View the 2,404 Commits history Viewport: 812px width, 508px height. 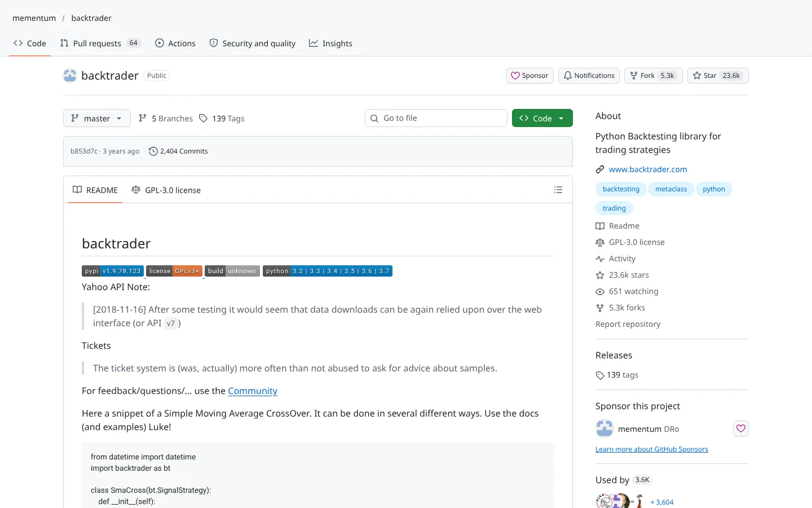click(x=178, y=151)
